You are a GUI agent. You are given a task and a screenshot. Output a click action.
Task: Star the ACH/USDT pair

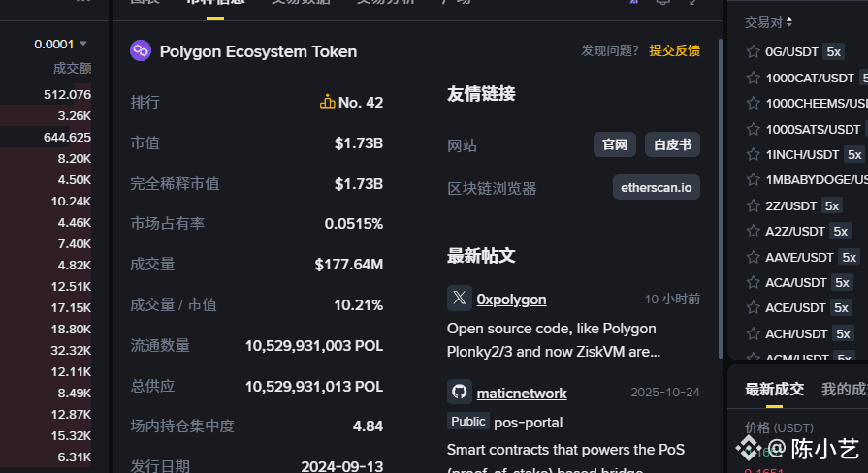tap(753, 333)
